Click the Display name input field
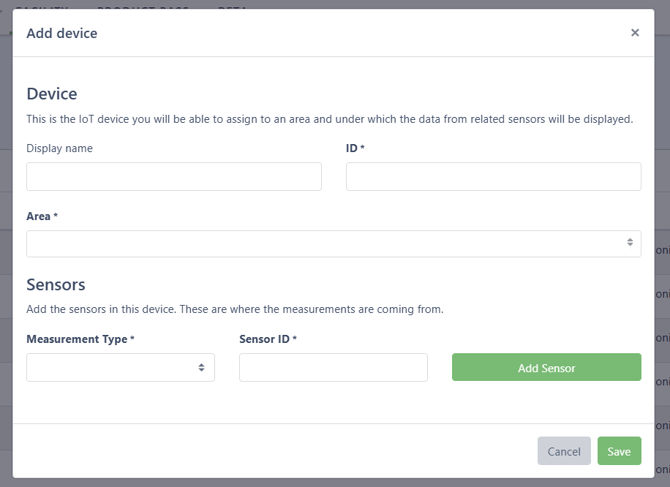 tap(174, 177)
